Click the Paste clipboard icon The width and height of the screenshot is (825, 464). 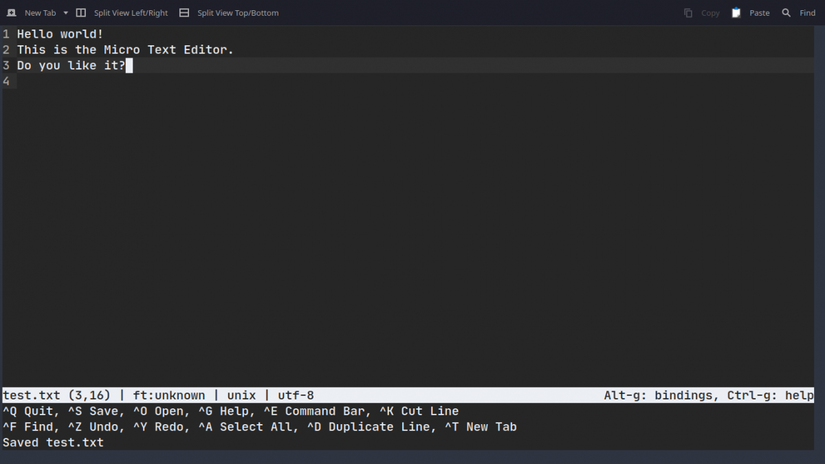tap(736, 13)
